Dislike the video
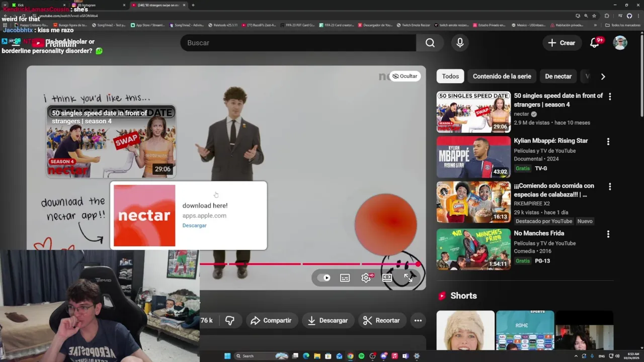The image size is (644, 362). [230, 320]
